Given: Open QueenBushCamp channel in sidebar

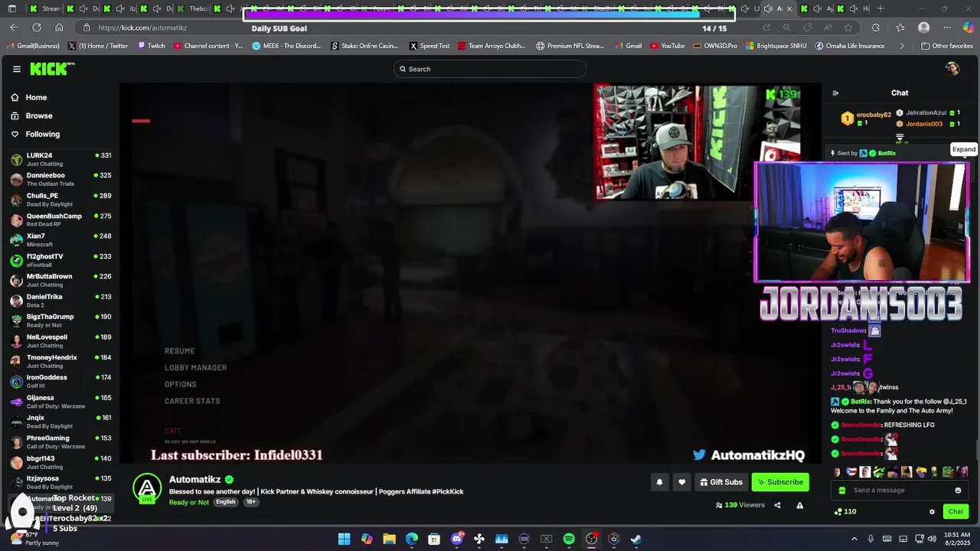Looking at the screenshot, I should click(60, 220).
